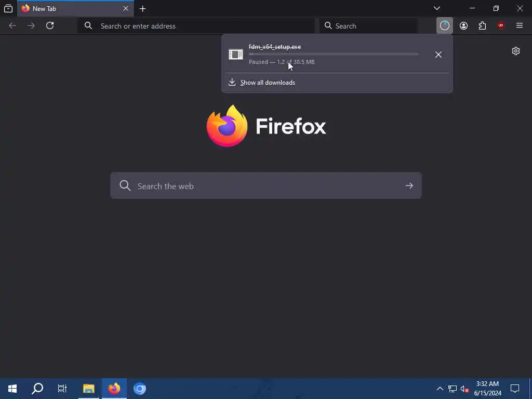Open the Firefox account icon

click(464, 26)
